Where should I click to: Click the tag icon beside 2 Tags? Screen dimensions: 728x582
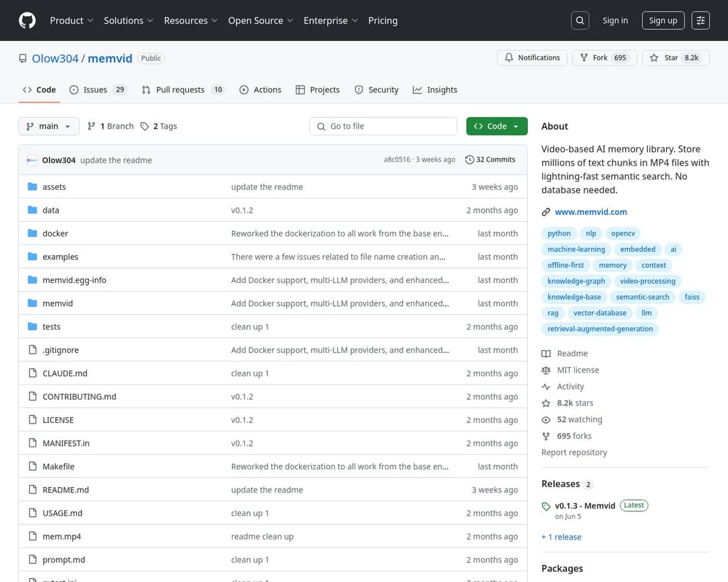pyautogui.click(x=145, y=126)
